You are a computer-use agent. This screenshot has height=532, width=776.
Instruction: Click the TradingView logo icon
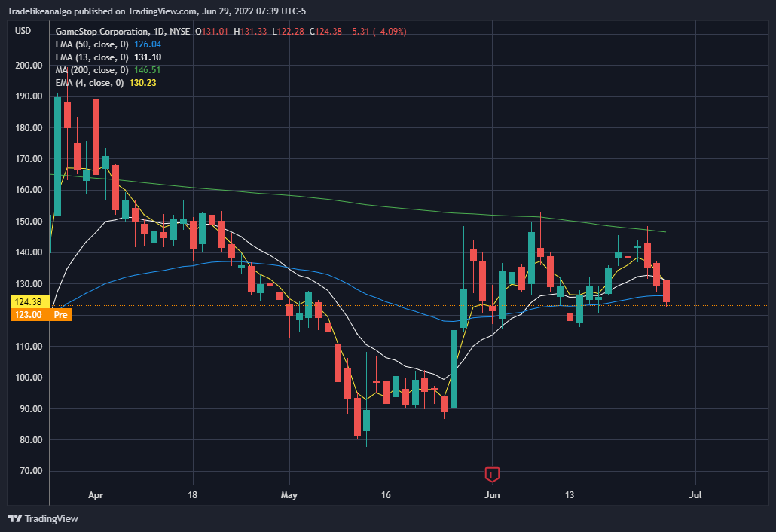pos(15,518)
